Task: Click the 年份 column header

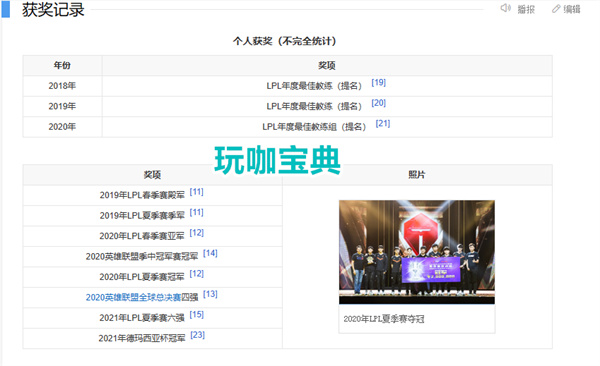Action: pos(62,65)
